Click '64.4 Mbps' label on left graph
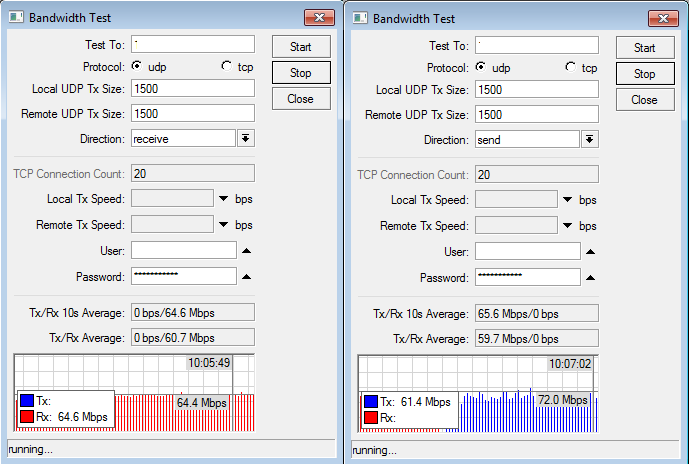Image resolution: width=689 pixels, height=464 pixels. pyautogui.click(x=202, y=402)
